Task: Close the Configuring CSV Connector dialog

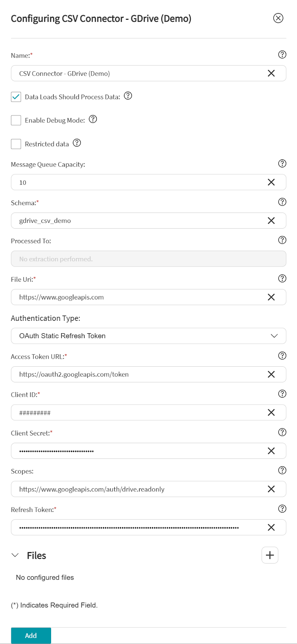Action: tap(278, 18)
